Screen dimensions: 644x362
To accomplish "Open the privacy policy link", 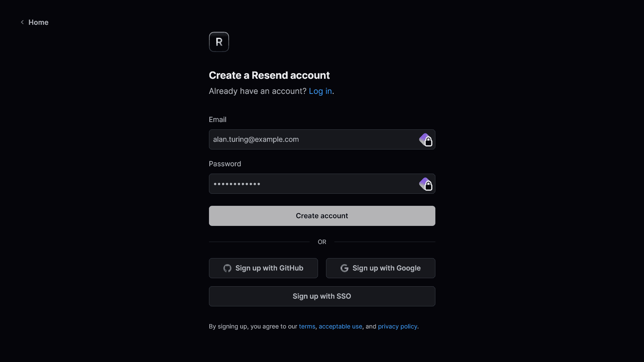I will (397, 326).
